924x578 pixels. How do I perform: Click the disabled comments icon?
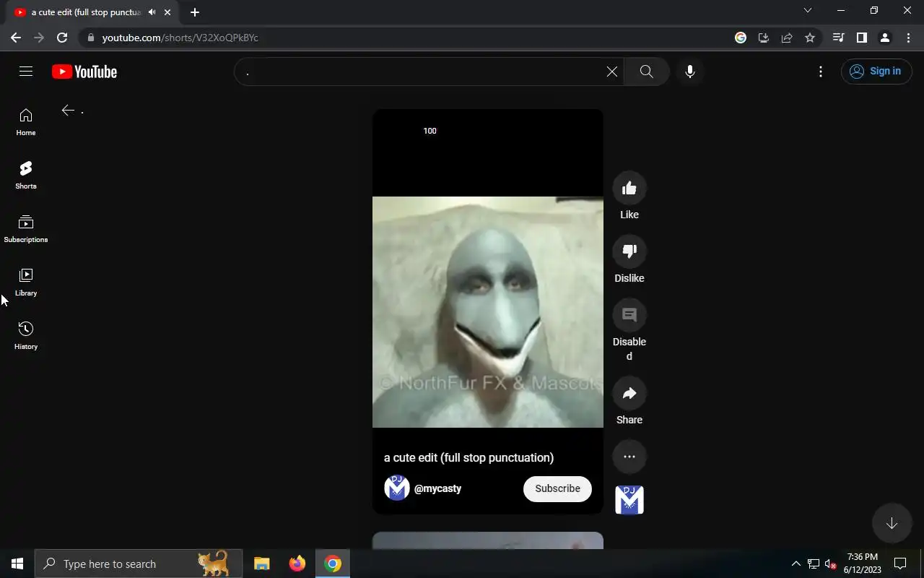click(x=629, y=316)
